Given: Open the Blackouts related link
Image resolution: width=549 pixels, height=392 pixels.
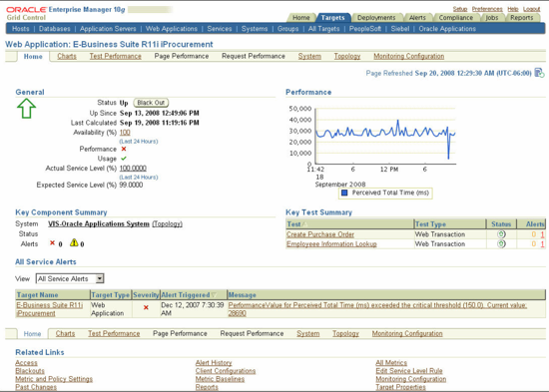Looking at the screenshot, I should [30, 371].
